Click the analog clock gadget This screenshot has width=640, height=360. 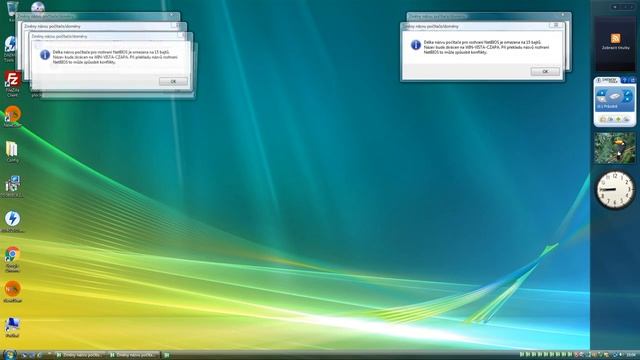coord(615,189)
